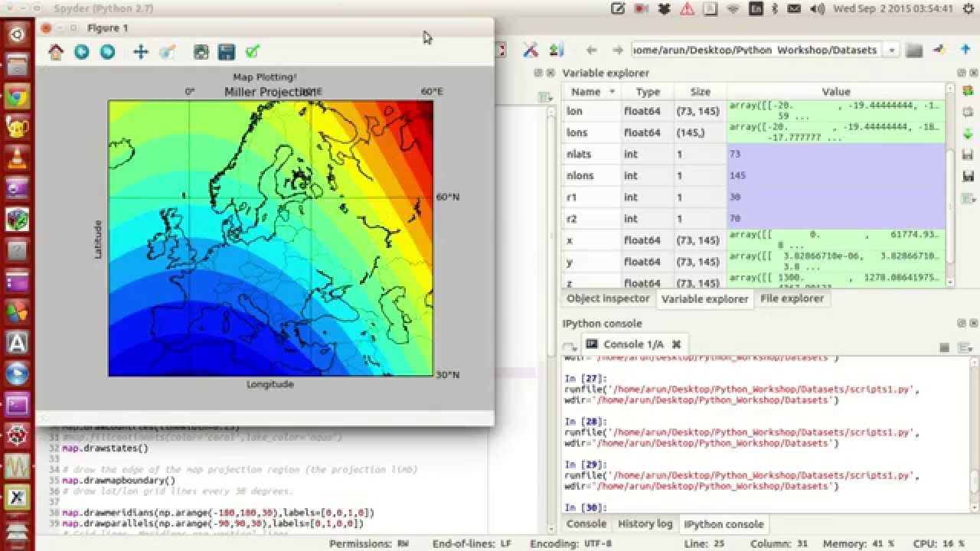980x551 pixels.
Task: Open Configure subplots in Figure 1
Action: click(201, 52)
